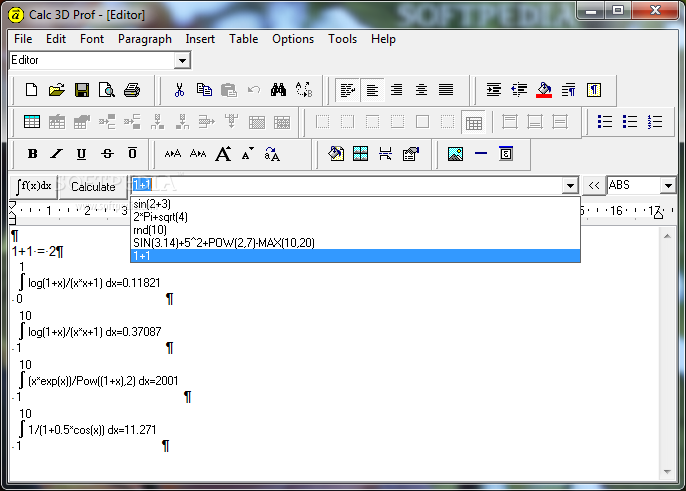Select sin(2+3) from history list
The height and width of the screenshot is (491, 686).
(355, 204)
